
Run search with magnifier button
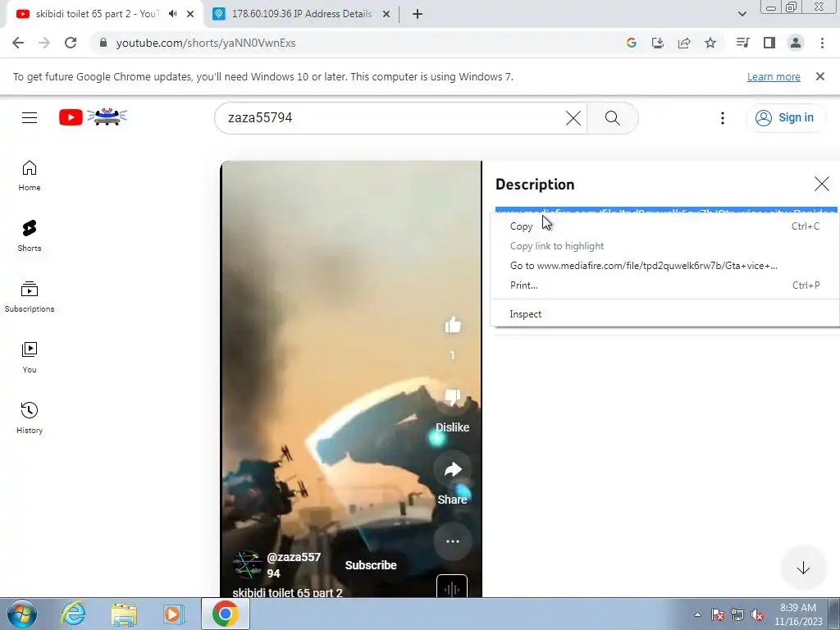tap(612, 118)
